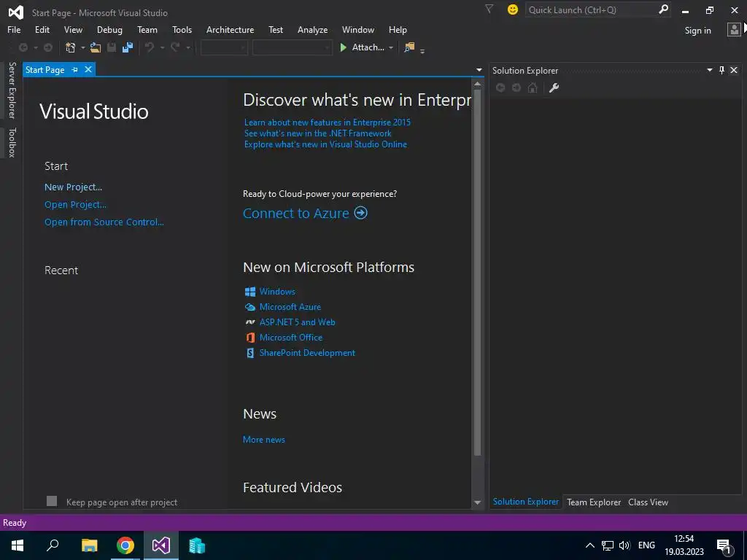747x560 pixels.
Task: Click the More news link
Action: pos(264,440)
